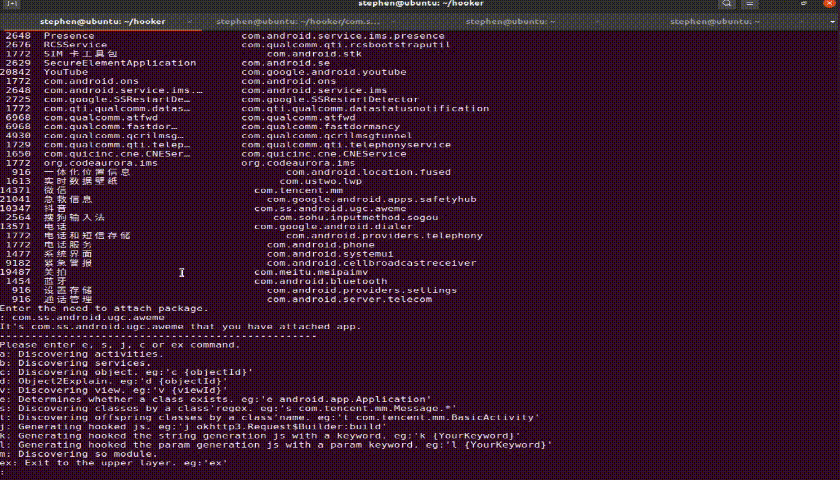This screenshot has width=840, height=480.
Task: Click package com.google.android.dialer
Action: [x=333, y=227]
